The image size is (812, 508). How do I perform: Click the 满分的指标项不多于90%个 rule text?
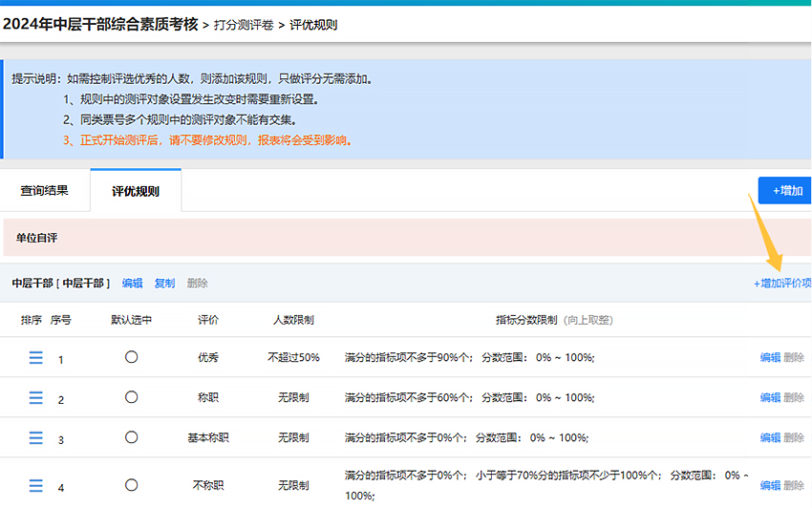[x=408, y=357]
